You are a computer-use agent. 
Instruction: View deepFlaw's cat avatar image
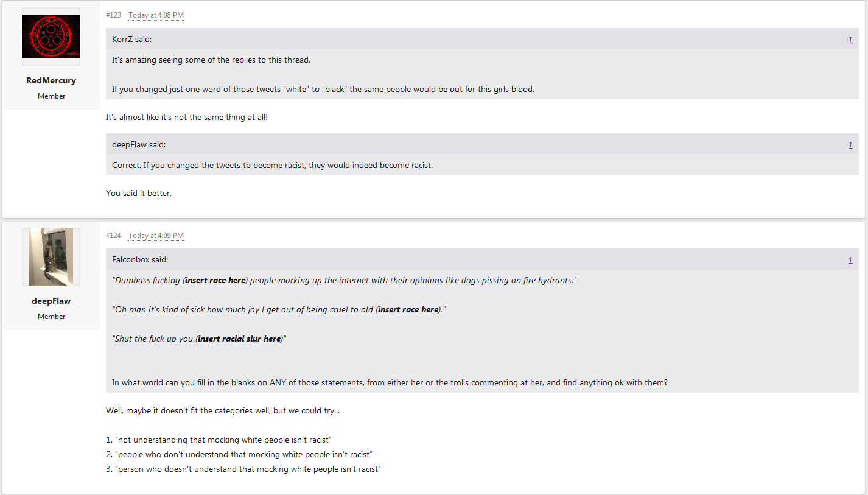click(51, 257)
